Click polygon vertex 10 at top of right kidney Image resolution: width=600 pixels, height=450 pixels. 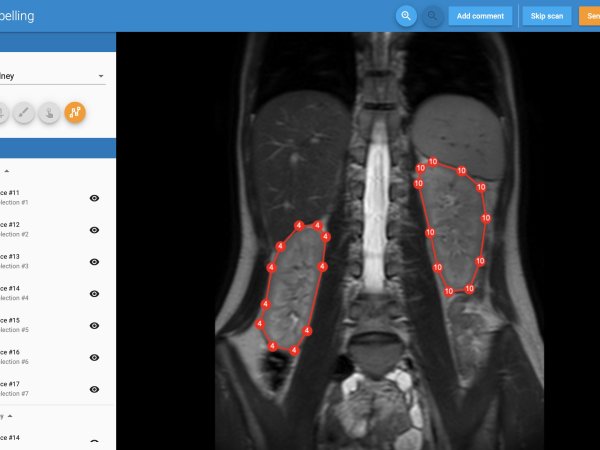[433, 161]
